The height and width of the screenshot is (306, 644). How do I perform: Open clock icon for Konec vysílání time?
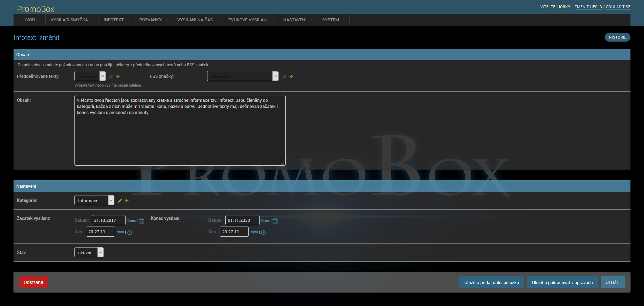(x=263, y=233)
